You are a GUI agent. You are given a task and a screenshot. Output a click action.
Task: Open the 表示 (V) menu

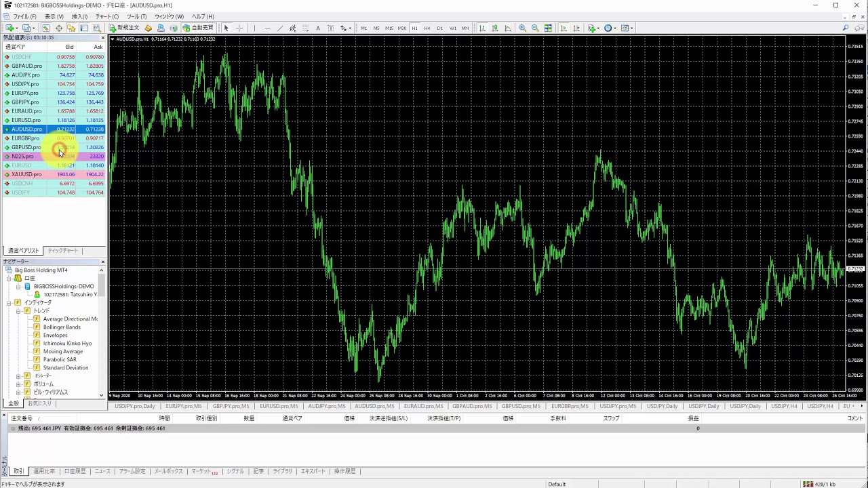(54, 16)
